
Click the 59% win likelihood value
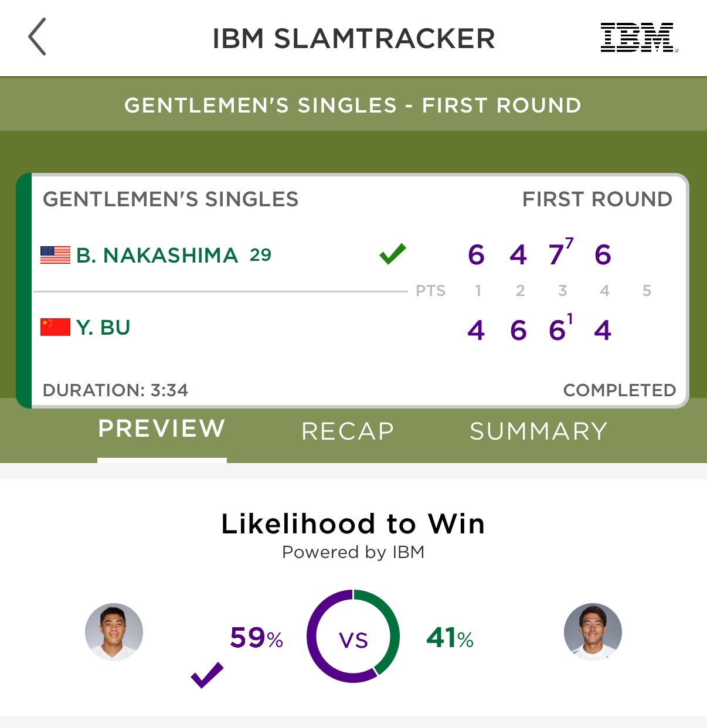[257, 638]
